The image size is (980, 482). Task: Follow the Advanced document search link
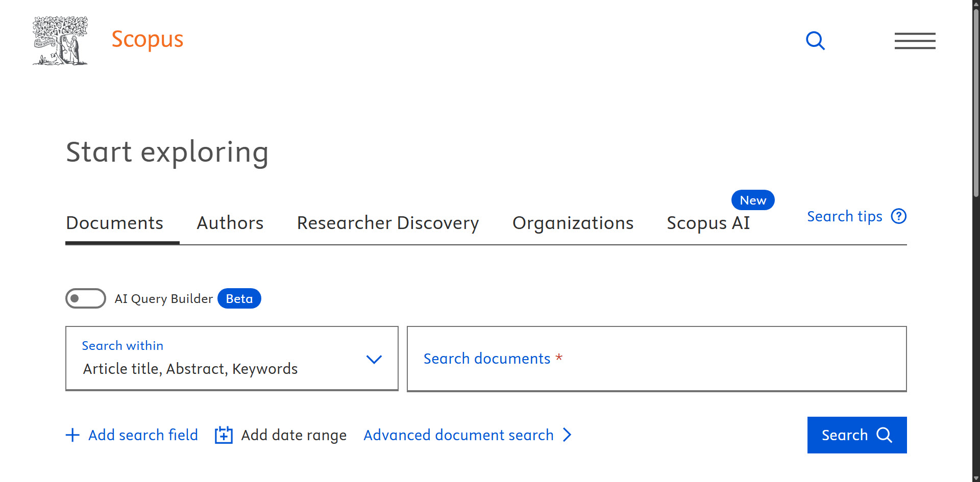coord(458,435)
